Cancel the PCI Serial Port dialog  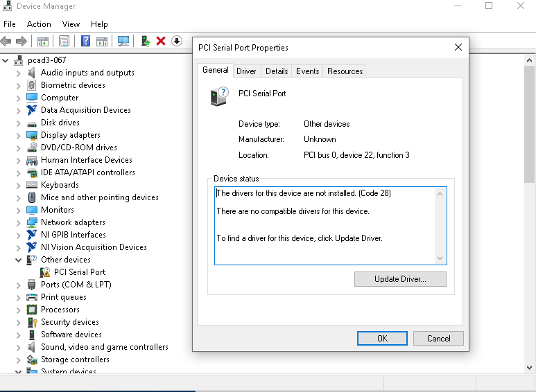point(438,339)
